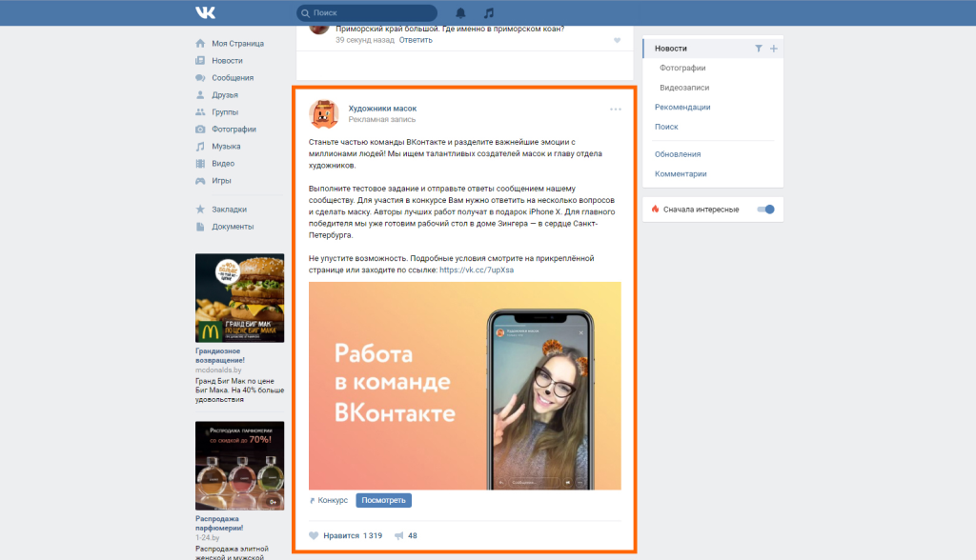
Task: Open the Художники масок community name link
Action: [382, 109]
